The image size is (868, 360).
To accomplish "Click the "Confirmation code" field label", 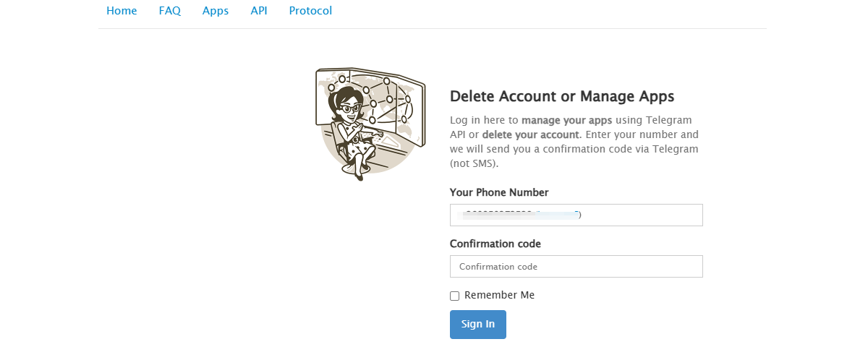I will pyautogui.click(x=495, y=244).
